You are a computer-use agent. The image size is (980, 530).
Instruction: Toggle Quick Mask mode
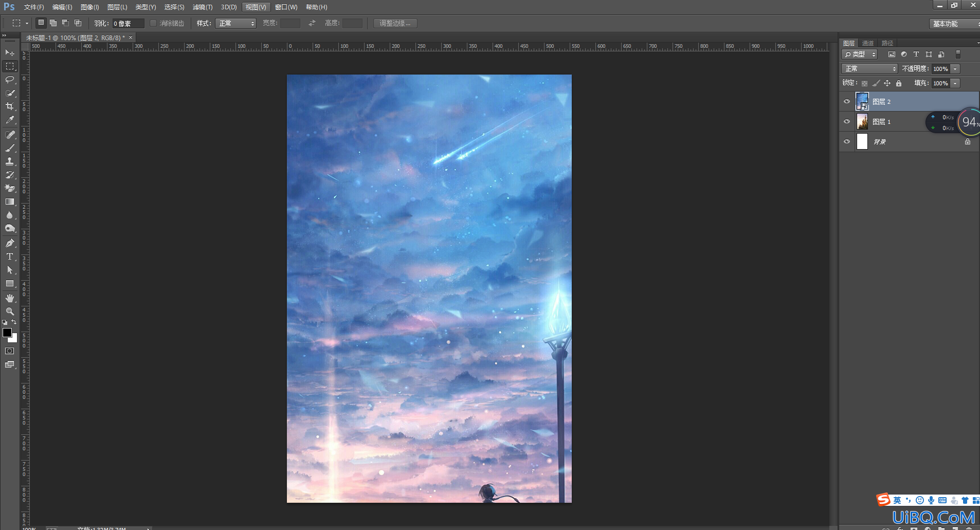point(10,351)
